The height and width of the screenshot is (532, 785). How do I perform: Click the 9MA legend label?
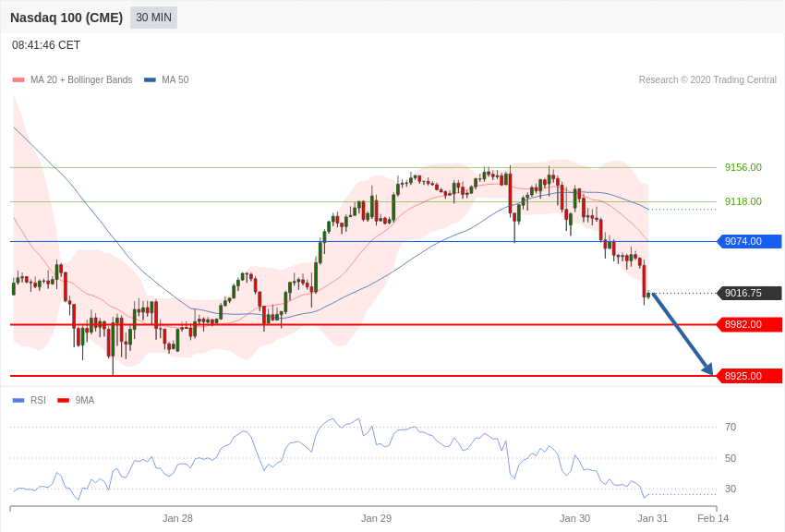pyautogui.click(x=85, y=400)
